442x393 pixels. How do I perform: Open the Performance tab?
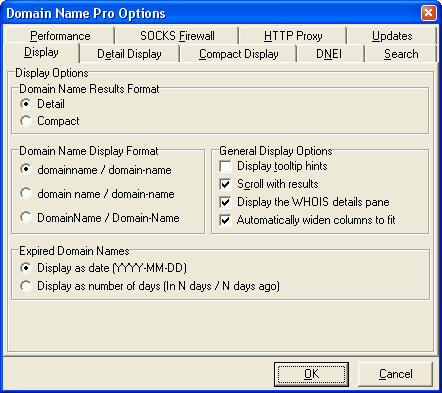(60, 36)
